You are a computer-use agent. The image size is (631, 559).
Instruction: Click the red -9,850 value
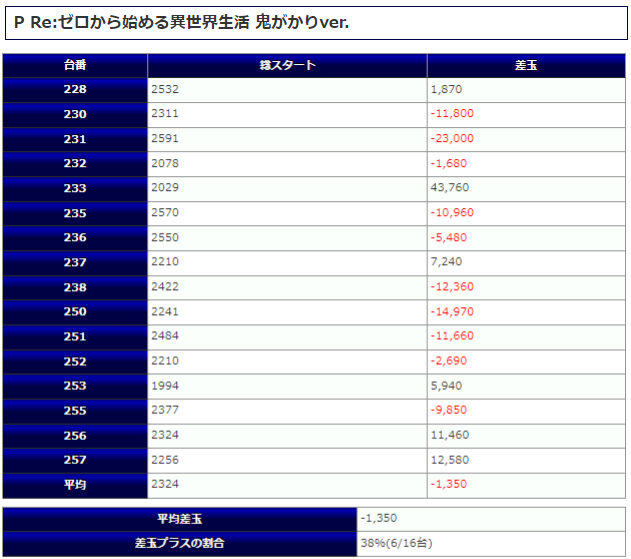pos(449,410)
